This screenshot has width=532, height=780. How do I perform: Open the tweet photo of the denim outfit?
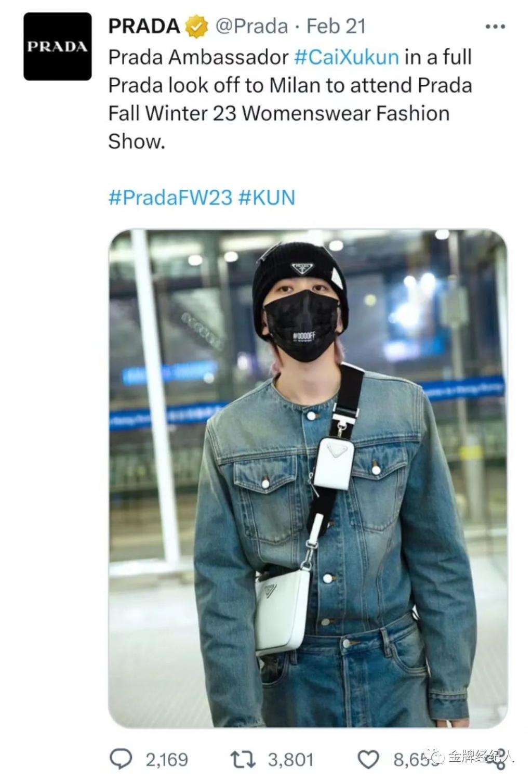(308, 478)
